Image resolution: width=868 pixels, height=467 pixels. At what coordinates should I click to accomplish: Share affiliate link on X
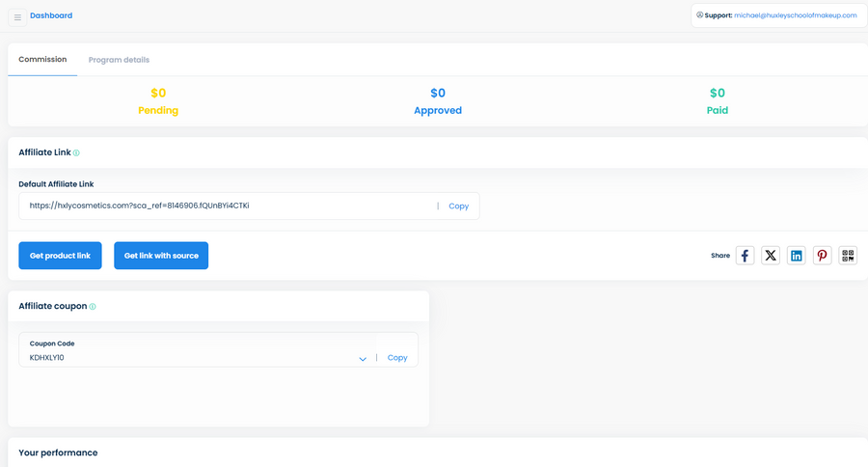tap(770, 256)
